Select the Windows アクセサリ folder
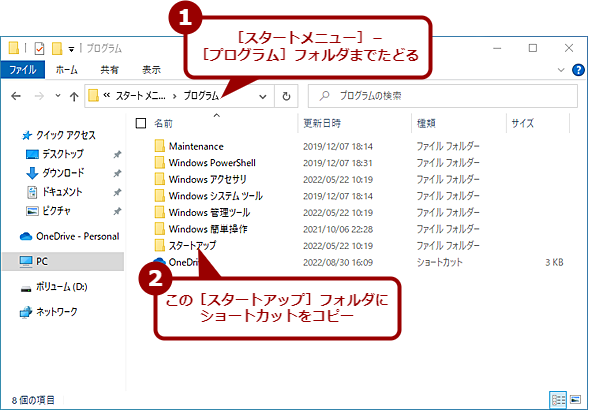This screenshot has height=411, width=589. click(207, 179)
